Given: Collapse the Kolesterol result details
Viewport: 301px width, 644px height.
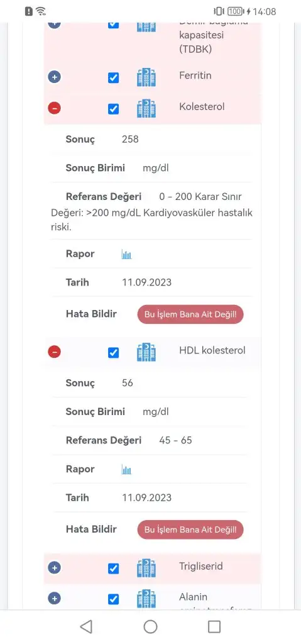Looking at the screenshot, I should pos(54,108).
